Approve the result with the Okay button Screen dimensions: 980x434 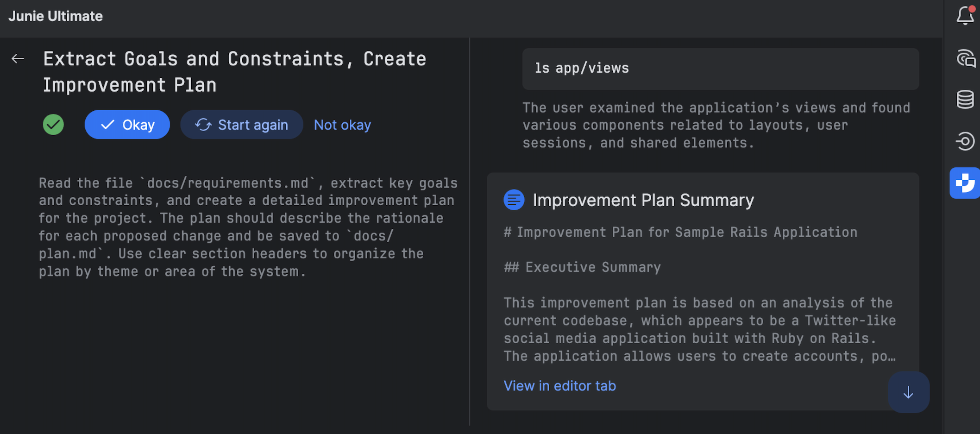pyautogui.click(x=127, y=125)
